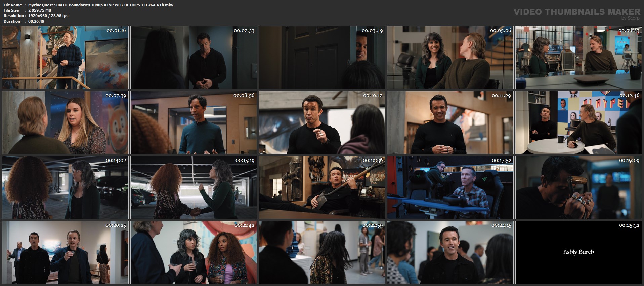Image resolution: width=644 pixels, height=286 pixels.
Task: Click the Duration value 00:26:49
Action: pos(36,21)
